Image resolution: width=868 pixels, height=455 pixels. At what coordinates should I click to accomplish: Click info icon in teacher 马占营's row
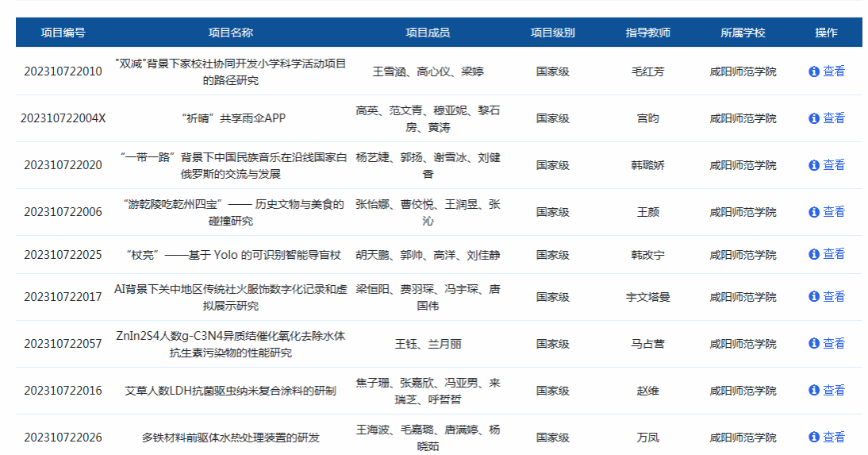click(813, 344)
